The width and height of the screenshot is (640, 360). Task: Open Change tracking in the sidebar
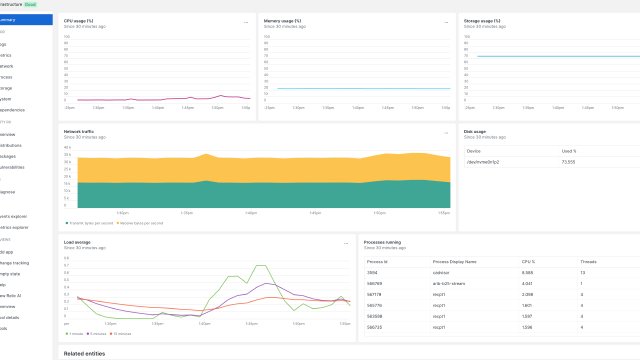click(x=14, y=263)
